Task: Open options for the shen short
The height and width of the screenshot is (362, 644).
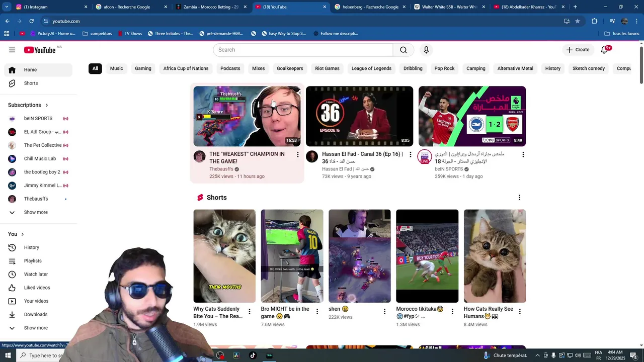Action: 384,312
